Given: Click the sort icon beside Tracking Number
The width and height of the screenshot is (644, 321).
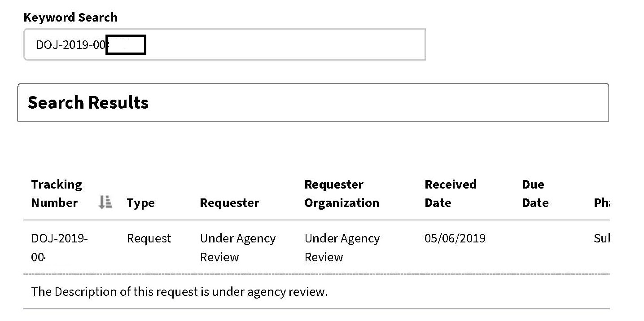Looking at the screenshot, I should tap(105, 203).
